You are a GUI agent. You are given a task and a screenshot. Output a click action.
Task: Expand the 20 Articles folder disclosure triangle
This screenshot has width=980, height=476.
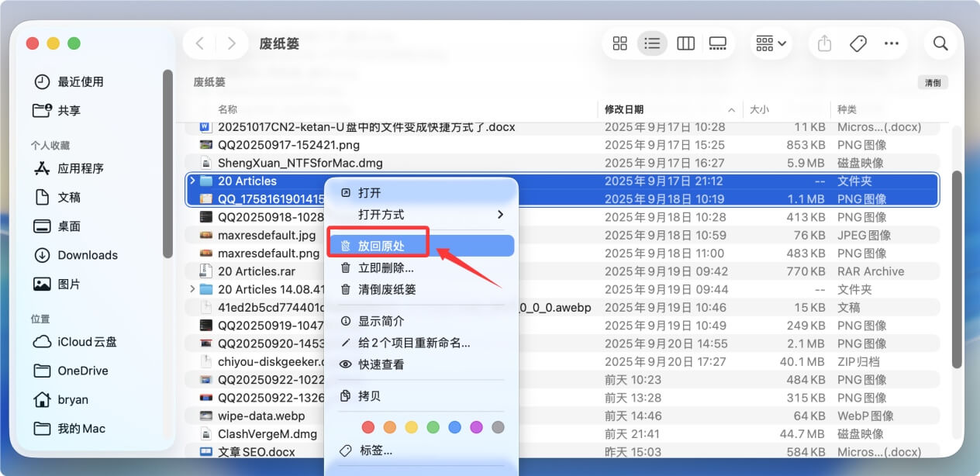click(192, 181)
